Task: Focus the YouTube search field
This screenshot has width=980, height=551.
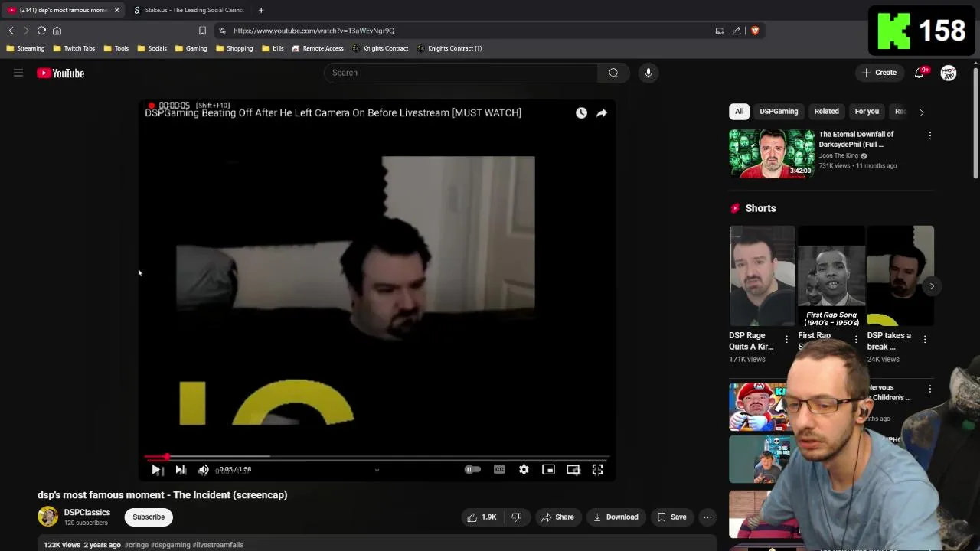Action: click(x=460, y=73)
